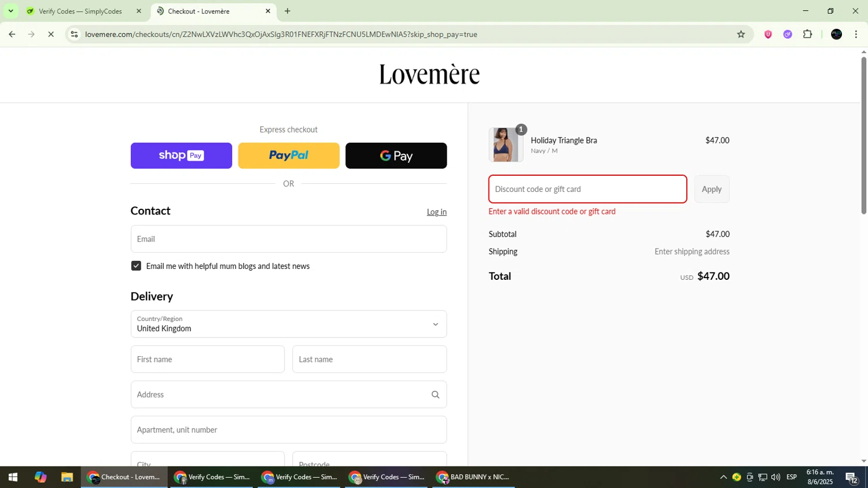
Task: Stop loading the Checkout page
Action: point(51,35)
